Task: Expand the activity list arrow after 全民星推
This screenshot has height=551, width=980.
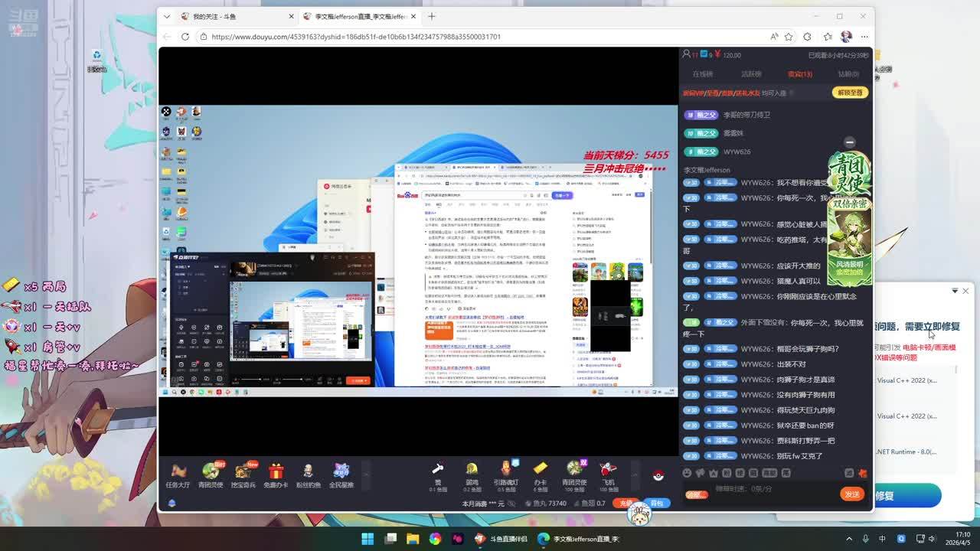Action: tap(365, 474)
